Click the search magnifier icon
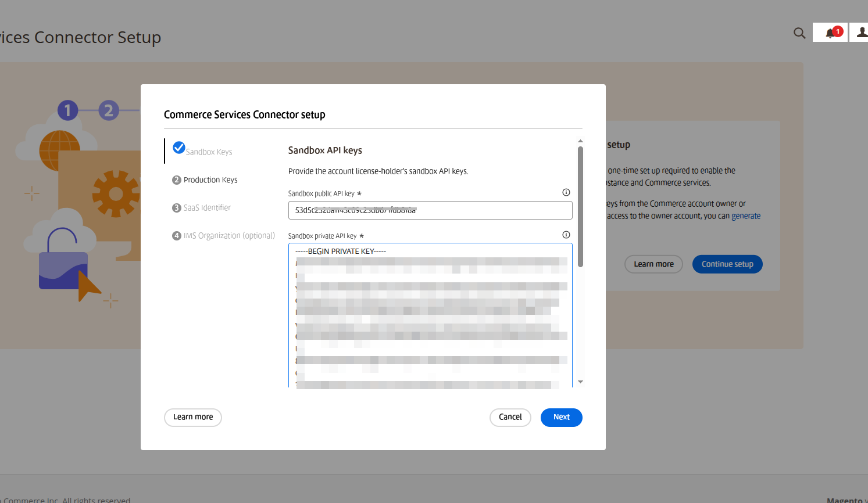The height and width of the screenshot is (503, 868). coord(799,33)
